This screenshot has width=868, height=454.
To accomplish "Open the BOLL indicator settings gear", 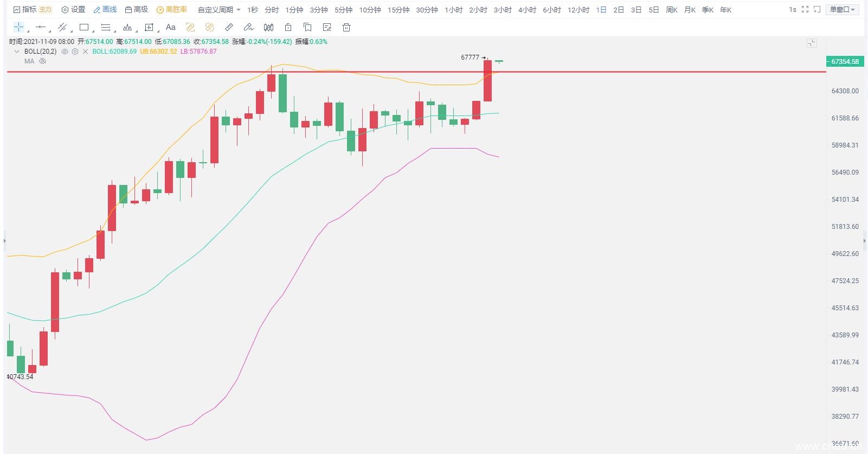I will (75, 52).
